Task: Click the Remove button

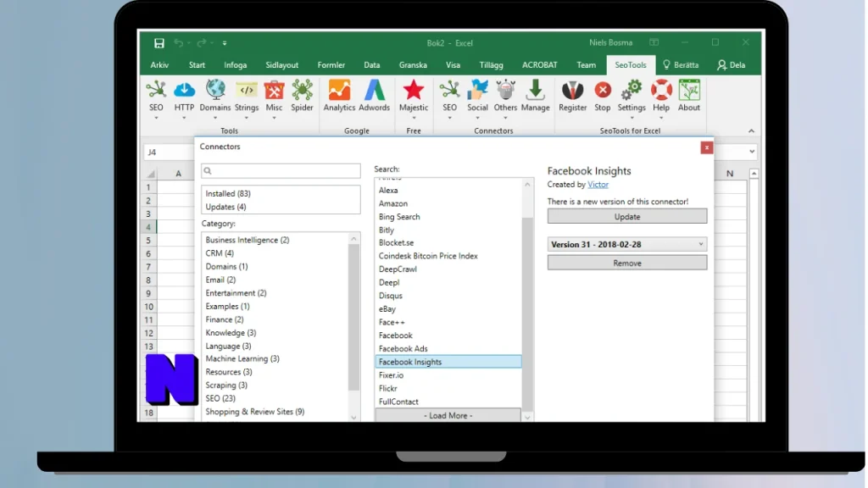Action: 627,263
